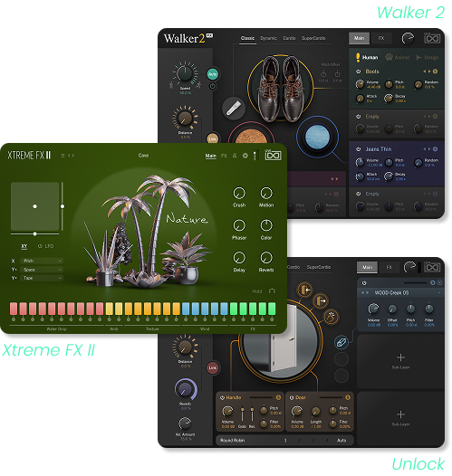Open the Y Space dropdown
The height and width of the screenshot is (476, 452).
42,270
